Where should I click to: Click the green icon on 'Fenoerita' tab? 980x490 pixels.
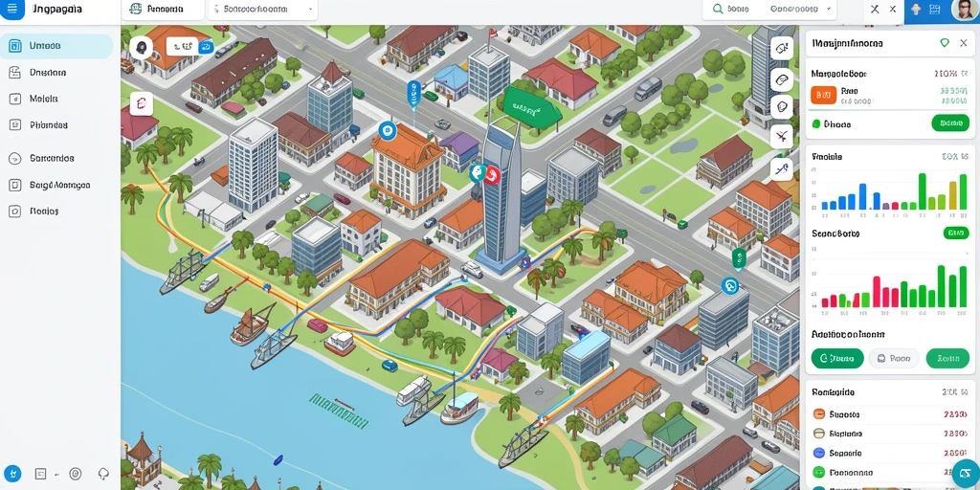[x=135, y=9]
